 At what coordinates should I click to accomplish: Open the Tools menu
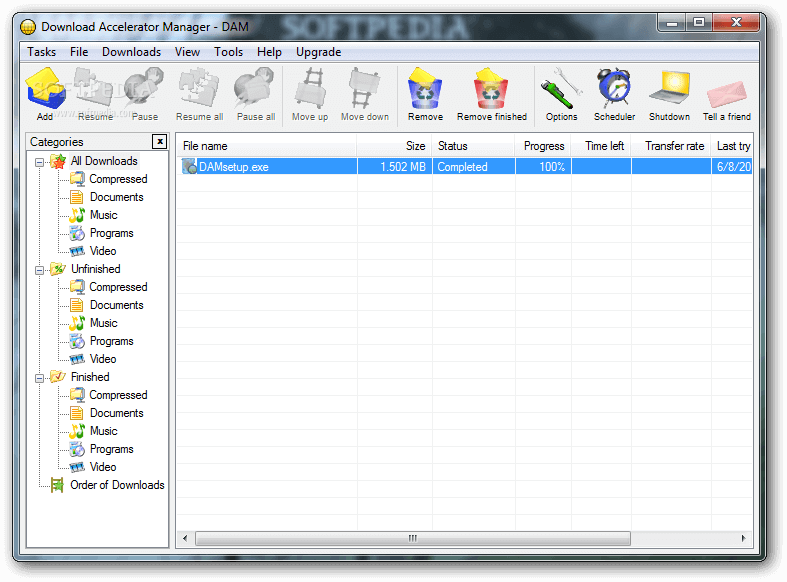point(228,52)
